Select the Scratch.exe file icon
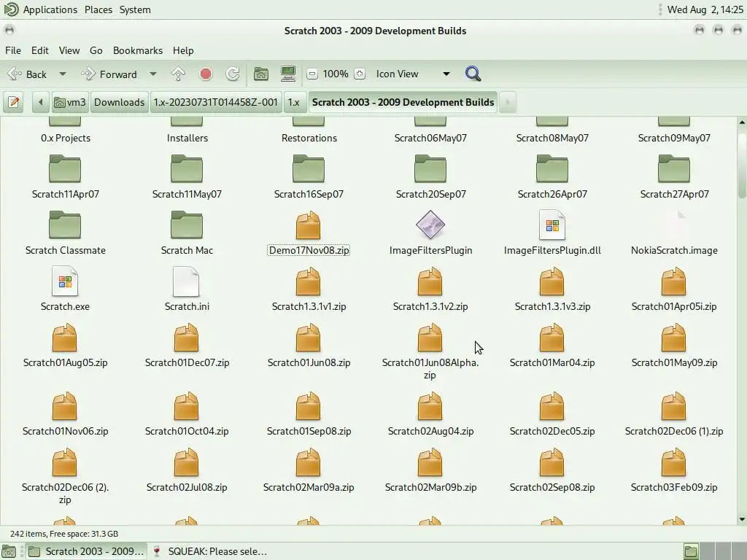Image resolution: width=747 pixels, height=560 pixels. 65,281
